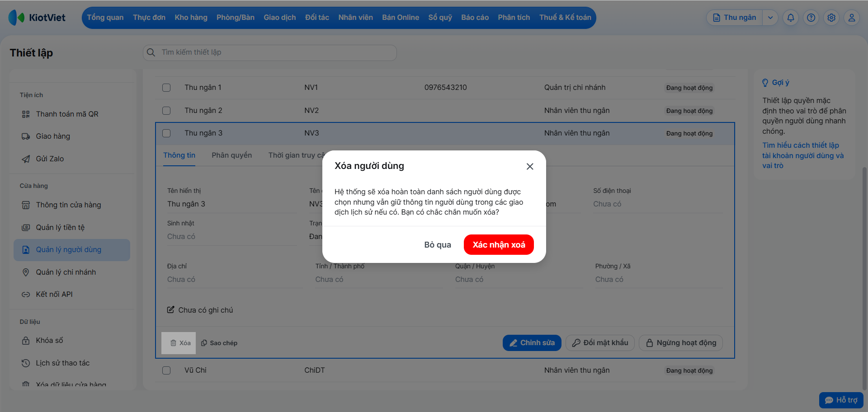Open the Hỗ trợ support chat
The image size is (868, 412).
(x=841, y=400)
